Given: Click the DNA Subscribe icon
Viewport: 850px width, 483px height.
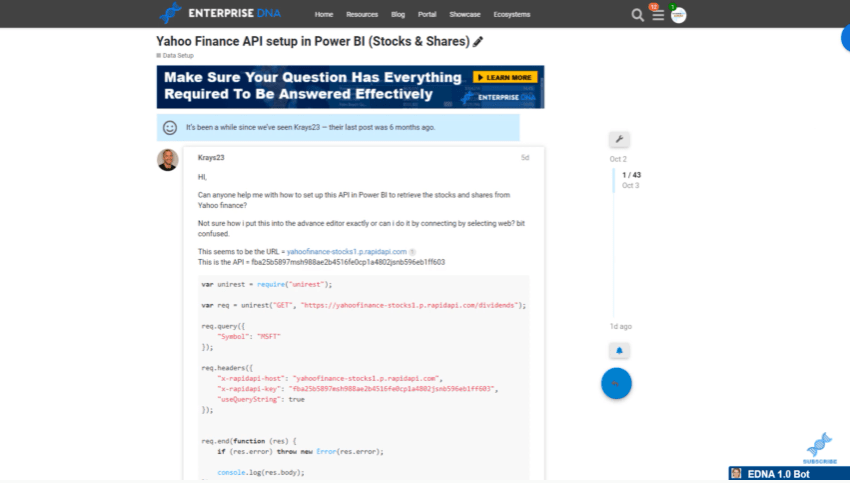Looking at the screenshot, I should pyautogui.click(x=820, y=447).
